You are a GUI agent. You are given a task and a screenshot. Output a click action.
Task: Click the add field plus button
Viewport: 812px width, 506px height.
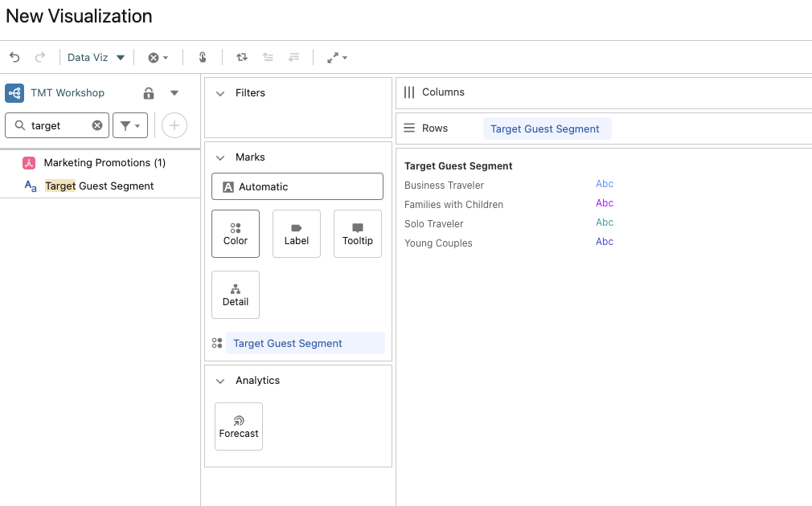click(x=174, y=125)
